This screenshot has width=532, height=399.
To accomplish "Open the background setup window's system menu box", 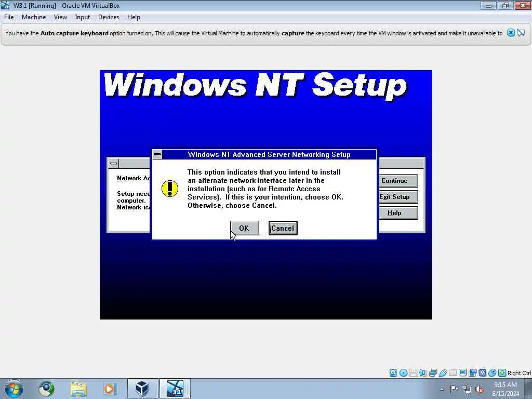I will 114,164.
